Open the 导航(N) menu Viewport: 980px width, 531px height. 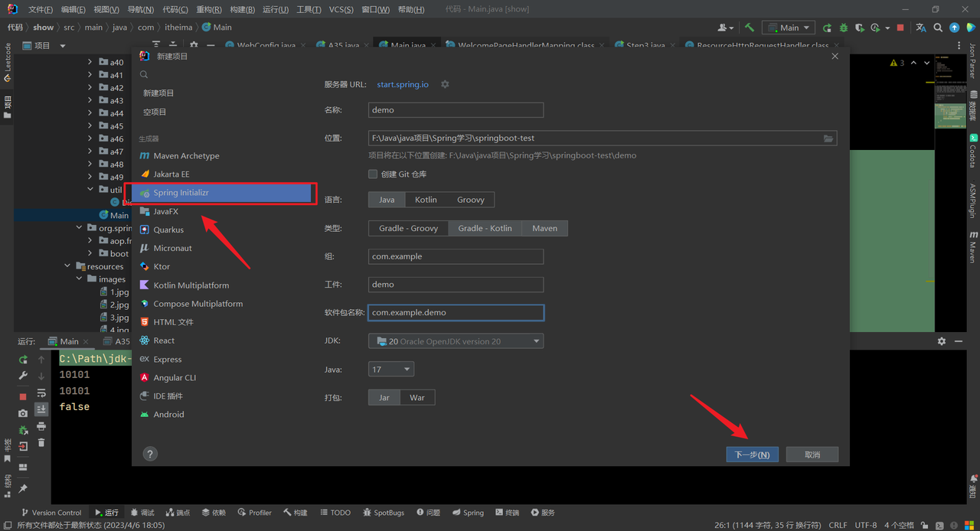click(x=140, y=10)
